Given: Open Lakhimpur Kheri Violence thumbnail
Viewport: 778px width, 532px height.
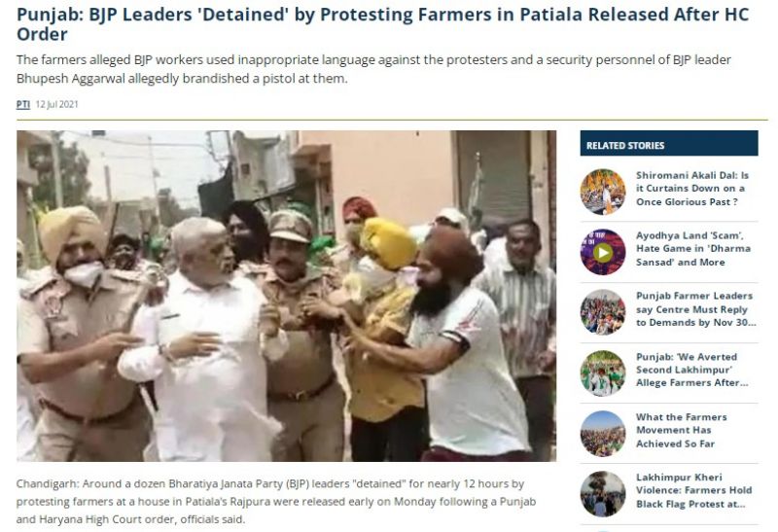Looking at the screenshot, I should coord(603,494).
